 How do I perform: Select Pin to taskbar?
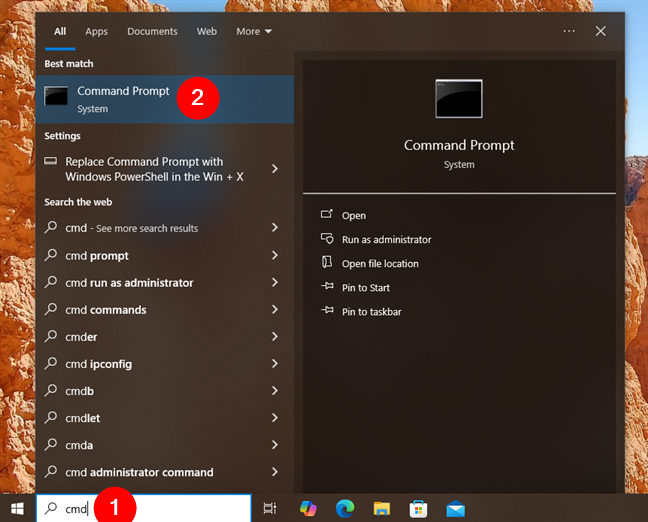coord(371,312)
